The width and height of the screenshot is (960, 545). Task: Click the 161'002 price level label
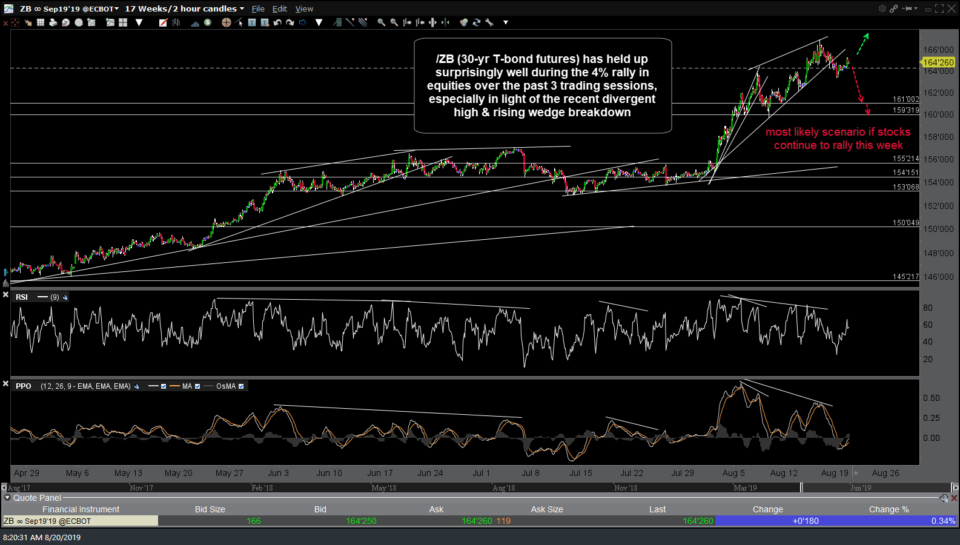tap(906, 99)
